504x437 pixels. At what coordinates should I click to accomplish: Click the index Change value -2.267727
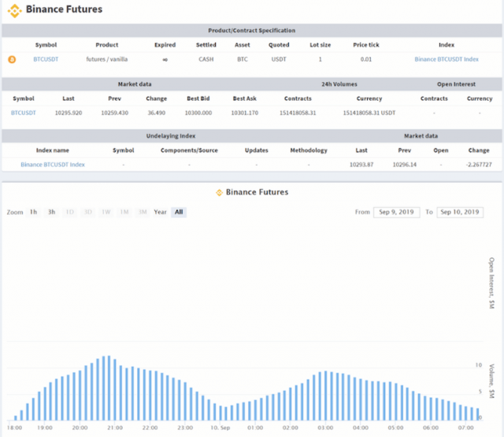pos(479,165)
